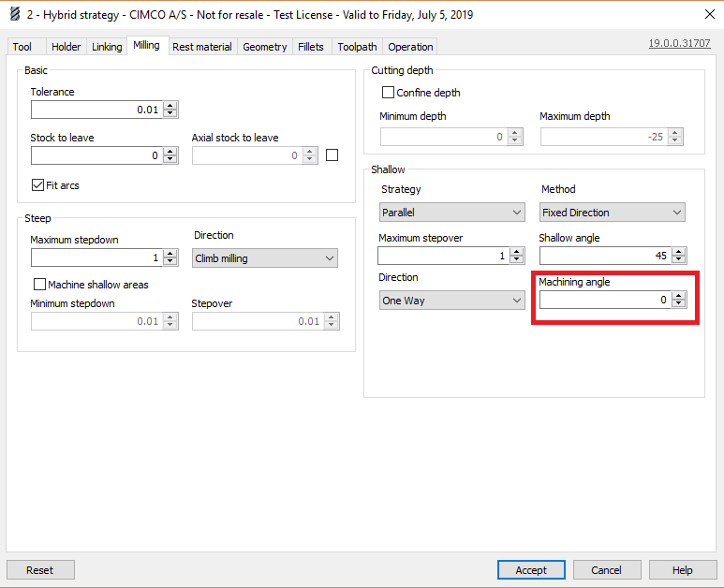This screenshot has width=724, height=588.
Task: Click the 19.0.0.31707 version link
Action: [x=679, y=43]
